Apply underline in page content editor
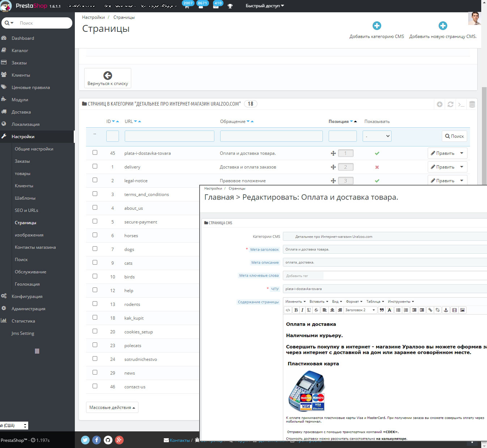Image resolution: width=487 pixels, height=448 pixels. click(309, 310)
